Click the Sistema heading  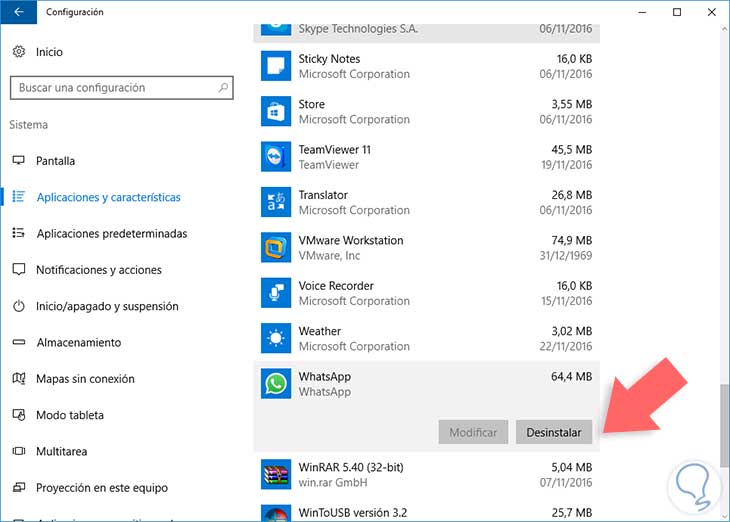pos(28,124)
